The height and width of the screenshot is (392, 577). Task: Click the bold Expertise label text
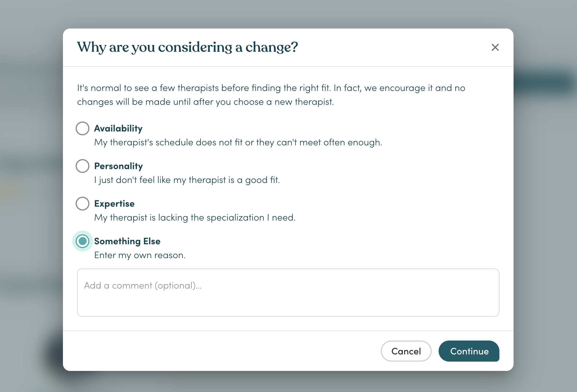click(x=114, y=204)
